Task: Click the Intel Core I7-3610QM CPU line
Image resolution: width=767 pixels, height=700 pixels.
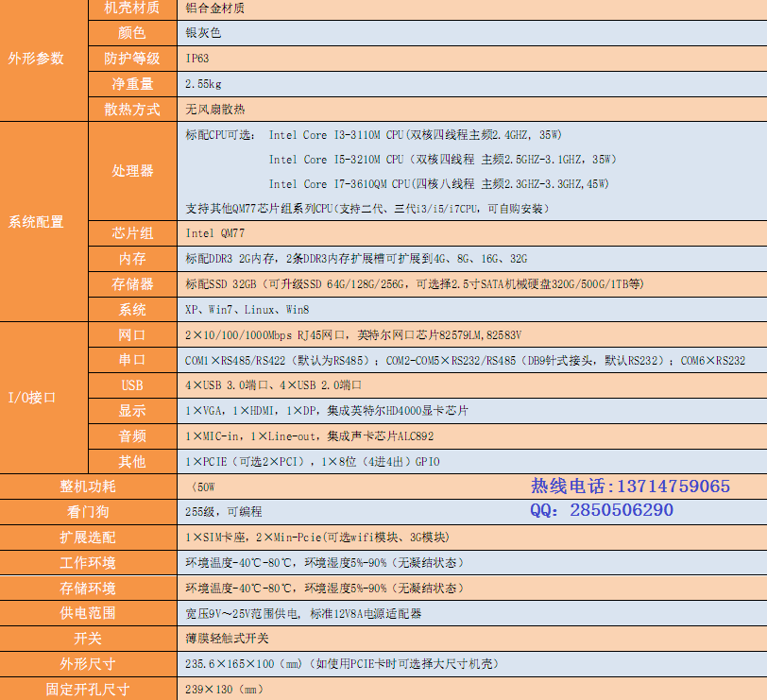Action: 438,184
